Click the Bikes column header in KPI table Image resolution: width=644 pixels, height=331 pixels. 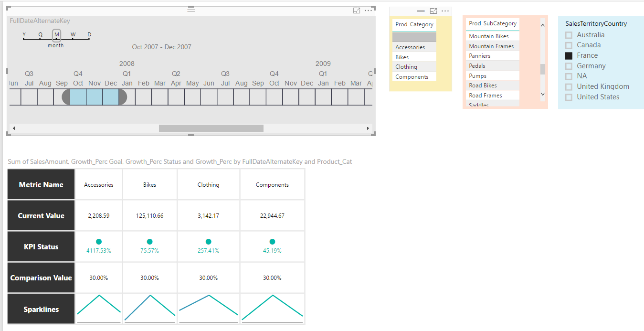coord(150,184)
